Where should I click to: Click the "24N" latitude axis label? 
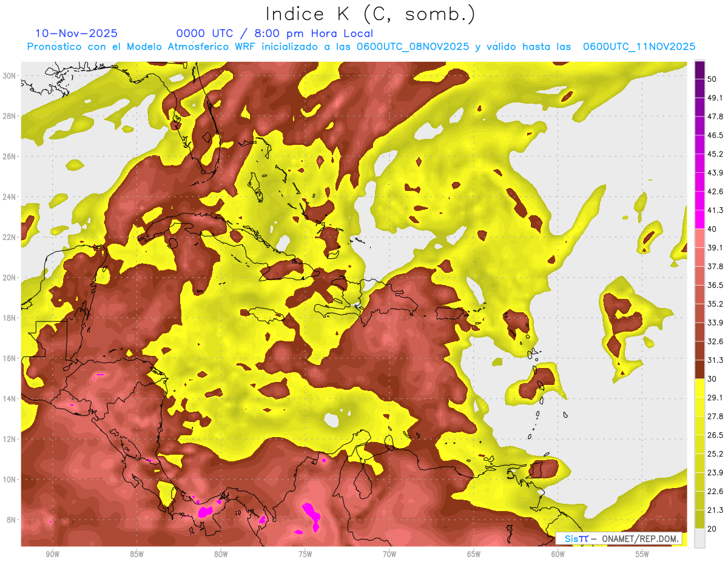(x=9, y=197)
